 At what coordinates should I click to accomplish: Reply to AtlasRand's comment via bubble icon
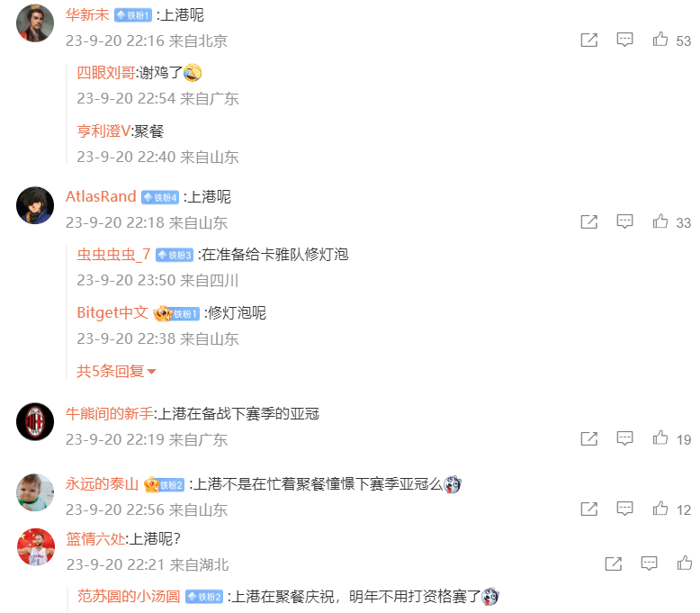pyautogui.click(x=624, y=221)
